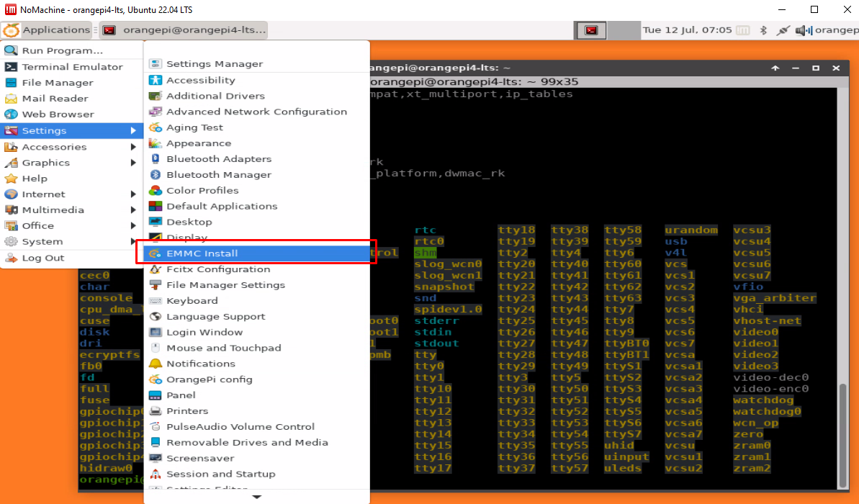The width and height of the screenshot is (859, 504).
Task: Open Mouse and Touchpad settings
Action: [x=256, y=348]
